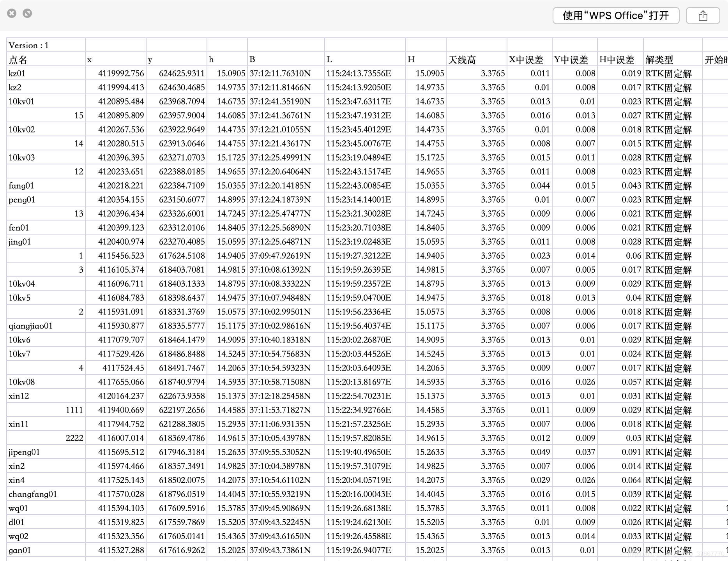The width and height of the screenshot is (728, 561).
Task: Click the dl01 point name cell
Action: point(46,522)
